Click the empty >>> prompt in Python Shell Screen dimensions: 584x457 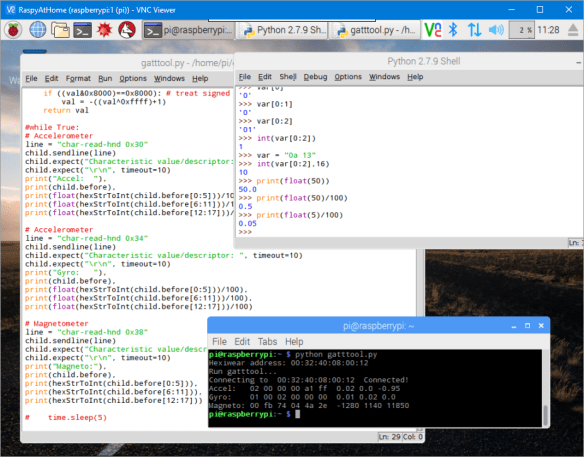click(x=245, y=232)
